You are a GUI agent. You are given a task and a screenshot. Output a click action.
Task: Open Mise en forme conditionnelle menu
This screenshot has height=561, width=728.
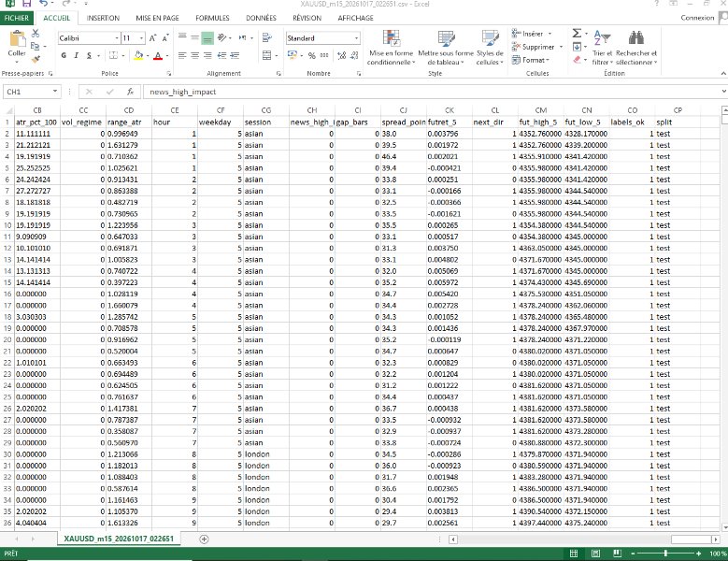coord(391,48)
